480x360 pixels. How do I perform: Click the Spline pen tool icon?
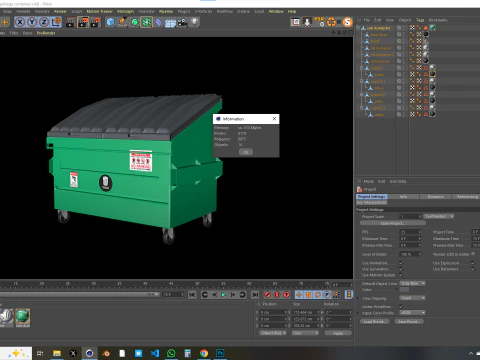[122, 22]
